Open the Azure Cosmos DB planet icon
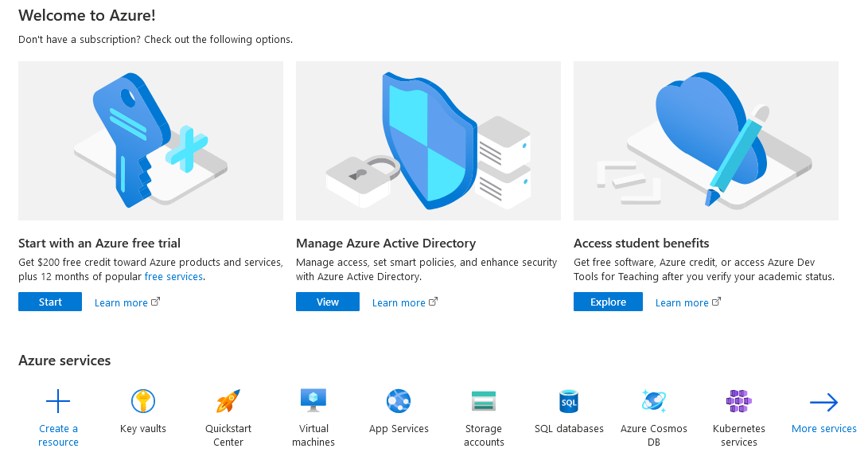The image size is (868, 456). [654, 401]
